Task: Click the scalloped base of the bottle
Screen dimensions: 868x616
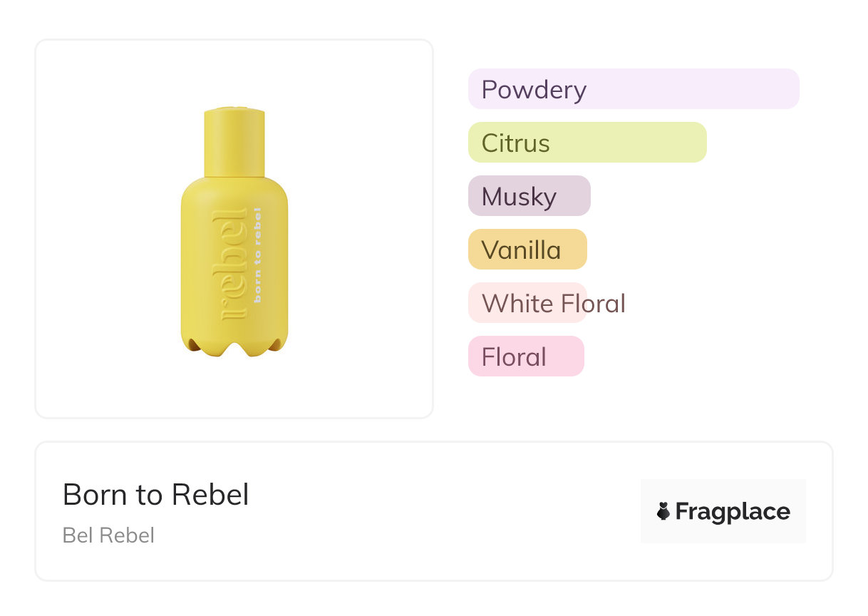Action: coord(234,346)
